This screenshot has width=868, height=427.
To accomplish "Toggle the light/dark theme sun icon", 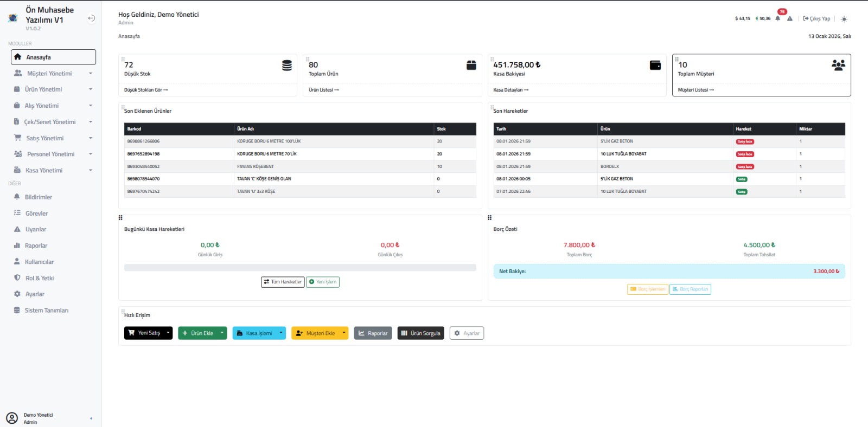I will [x=844, y=19].
